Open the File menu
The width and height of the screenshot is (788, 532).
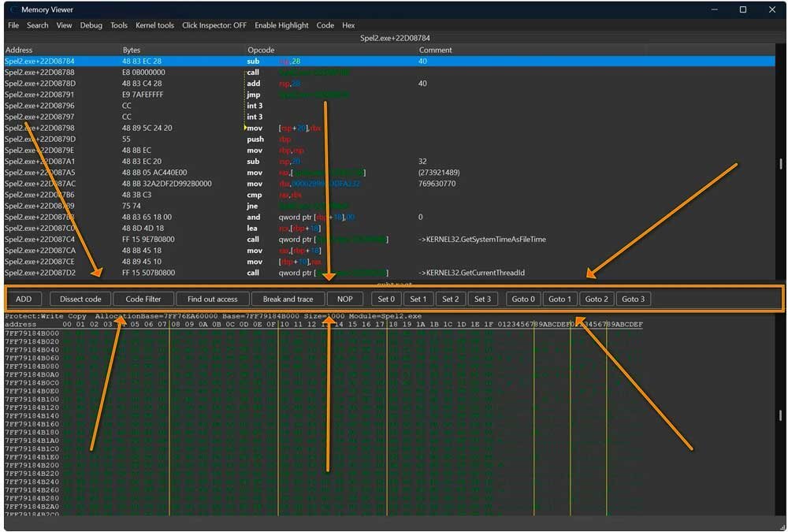click(13, 25)
